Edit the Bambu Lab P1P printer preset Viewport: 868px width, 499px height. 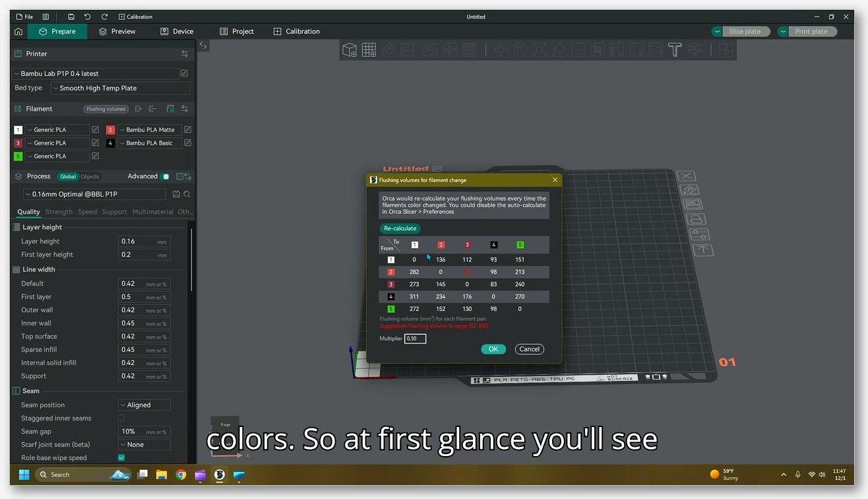pyautogui.click(x=184, y=73)
